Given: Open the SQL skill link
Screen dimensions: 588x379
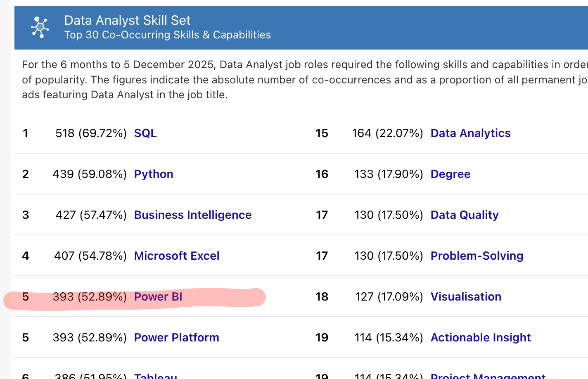Looking at the screenshot, I should 145,133.
